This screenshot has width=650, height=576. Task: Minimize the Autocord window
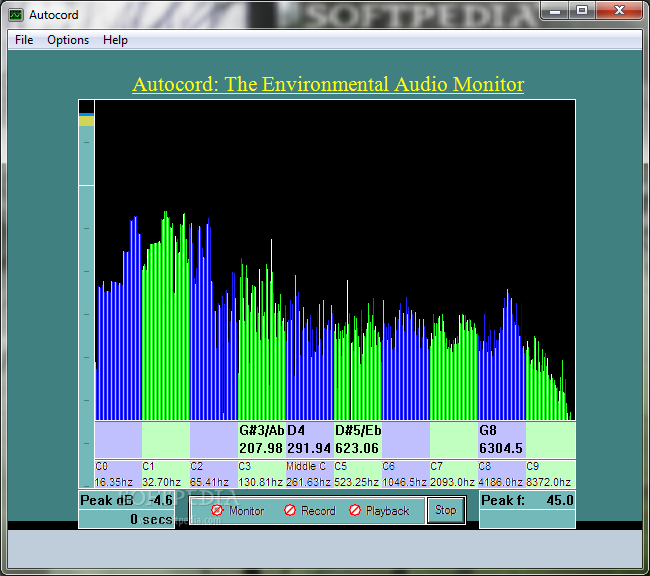[555, 11]
